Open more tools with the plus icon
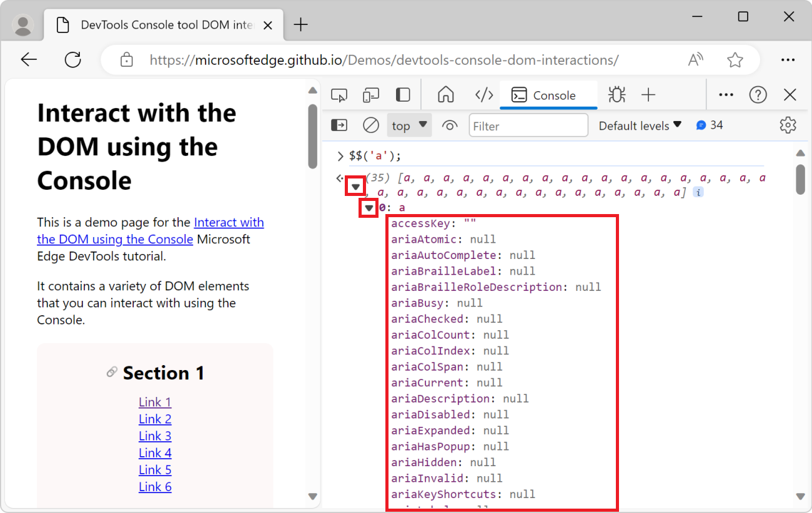Viewport: 812px width, 513px height. click(x=648, y=95)
